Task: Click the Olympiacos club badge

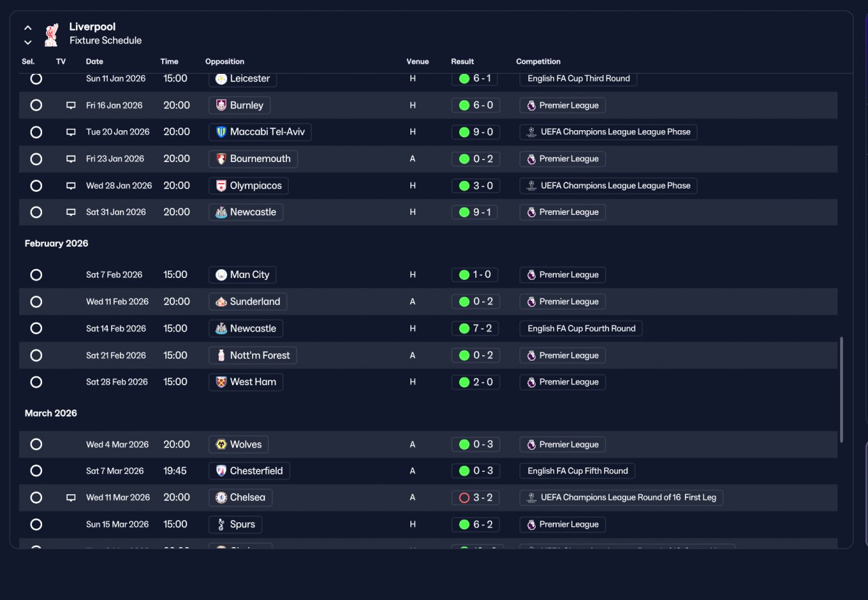Action: tap(220, 186)
